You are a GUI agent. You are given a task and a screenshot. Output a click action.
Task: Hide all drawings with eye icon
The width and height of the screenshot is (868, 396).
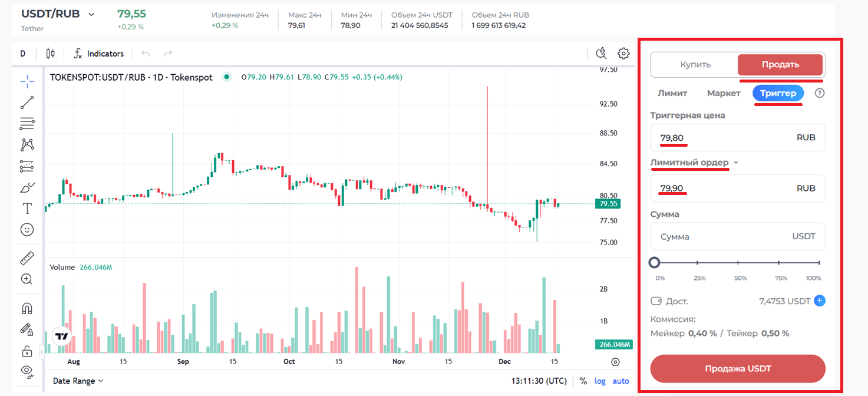[x=27, y=371]
